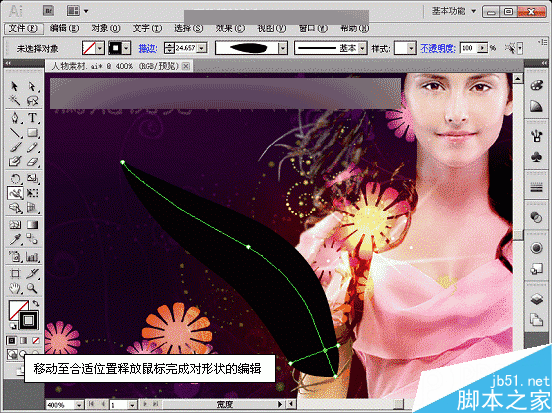Choose the Free Transform tool
Screen dimensions: 552x413
click(32, 193)
